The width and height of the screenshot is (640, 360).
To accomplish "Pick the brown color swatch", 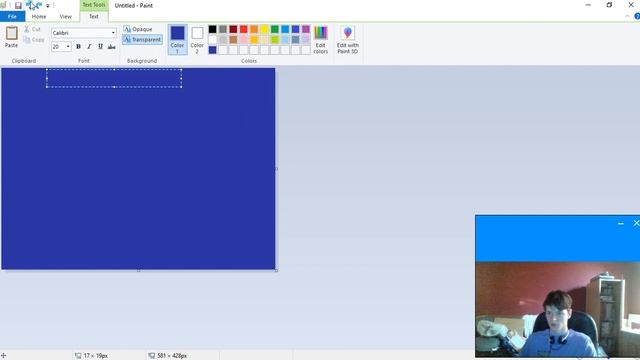I will point(233,40).
